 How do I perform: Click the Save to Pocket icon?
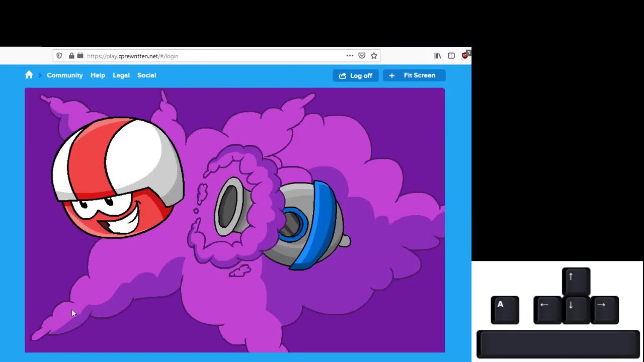tap(362, 56)
